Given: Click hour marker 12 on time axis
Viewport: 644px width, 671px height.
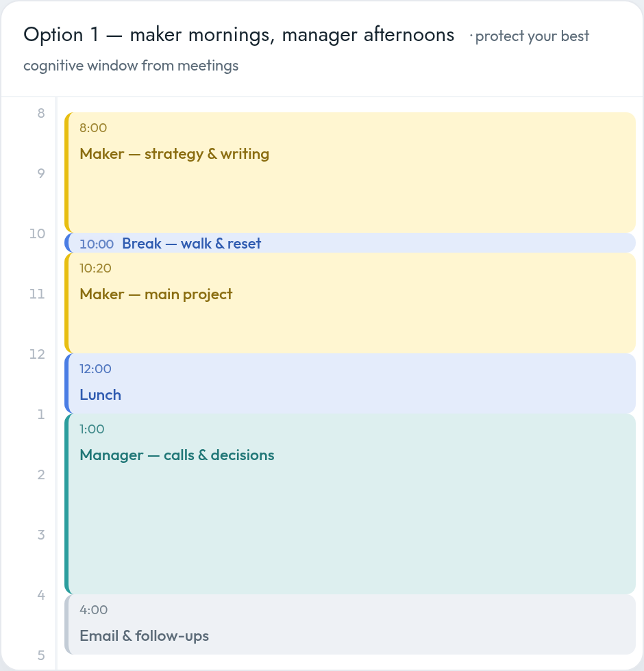Looking at the screenshot, I should click(37, 355).
